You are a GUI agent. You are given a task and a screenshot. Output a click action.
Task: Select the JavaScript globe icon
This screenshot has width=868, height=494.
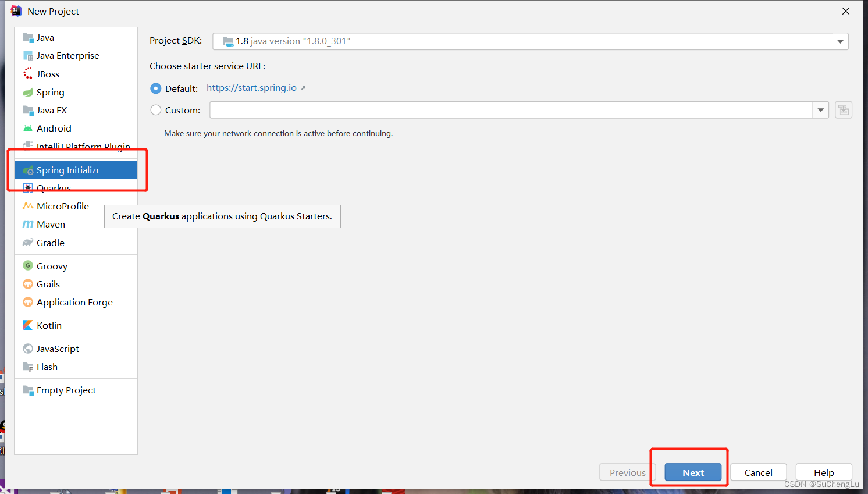pos(28,349)
